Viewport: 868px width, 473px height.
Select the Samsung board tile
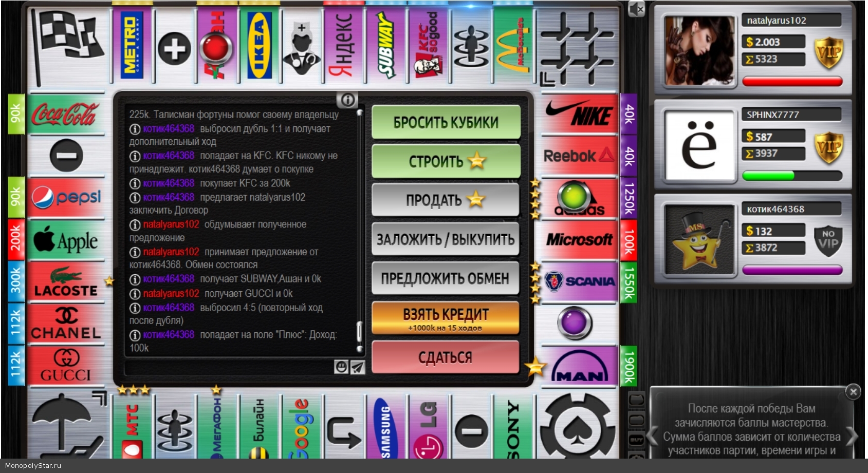point(386,426)
